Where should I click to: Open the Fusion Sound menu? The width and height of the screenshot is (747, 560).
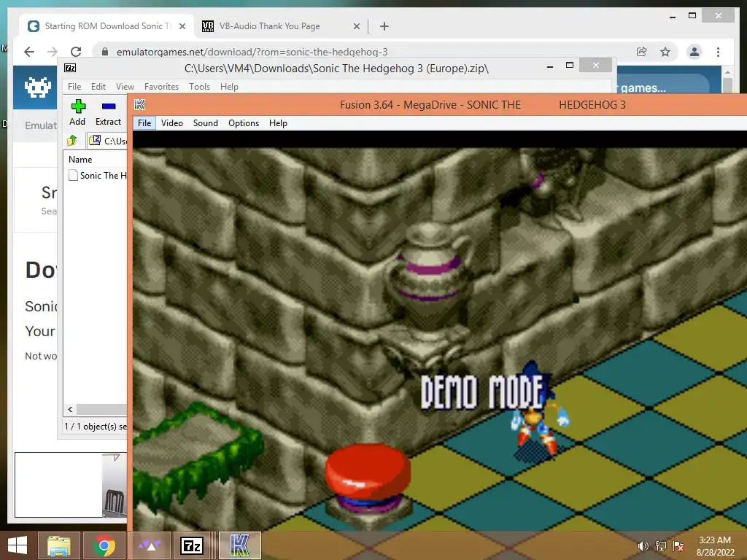pyautogui.click(x=205, y=122)
